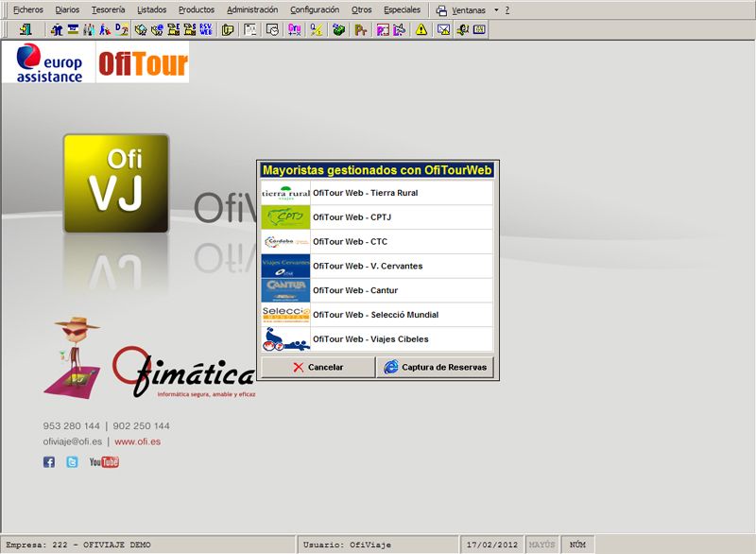
Task: Click the envelope mail toolbar icon
Action: point(443,30)
